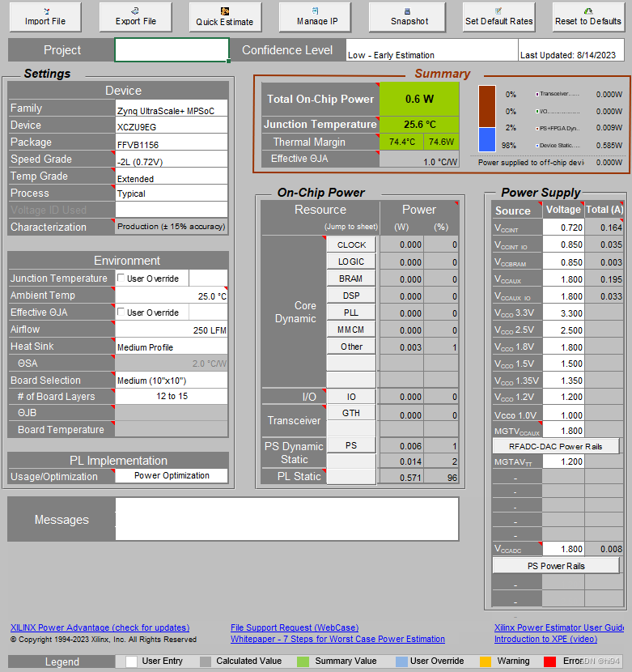The image size is (632, 672).
Task: Click the PL Static 0.571 power value
Action: [401, 477]
